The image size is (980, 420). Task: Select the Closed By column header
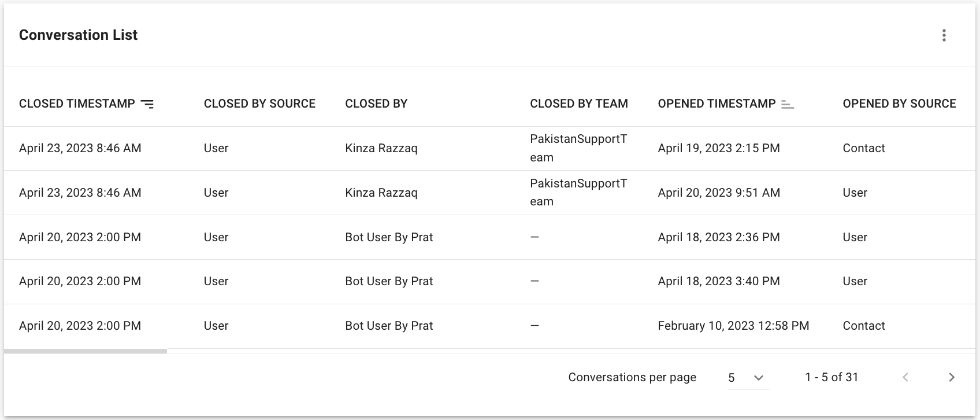tap(376, 104)
